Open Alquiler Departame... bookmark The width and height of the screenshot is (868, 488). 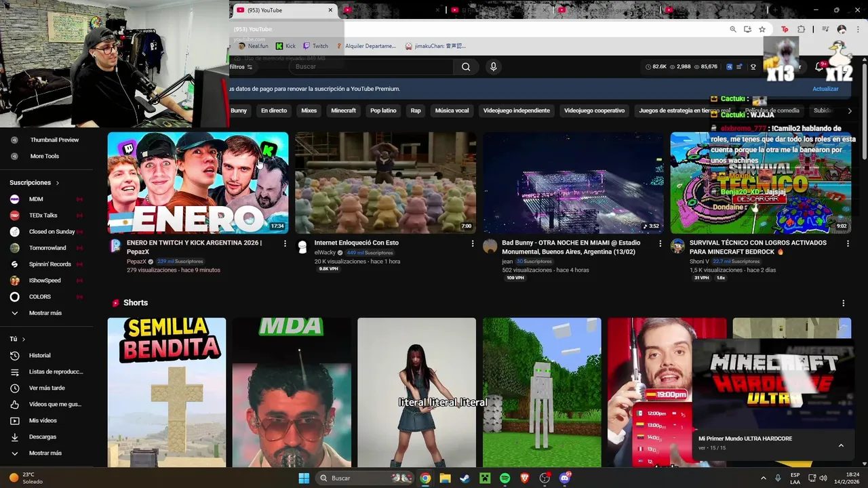point(366,46)
